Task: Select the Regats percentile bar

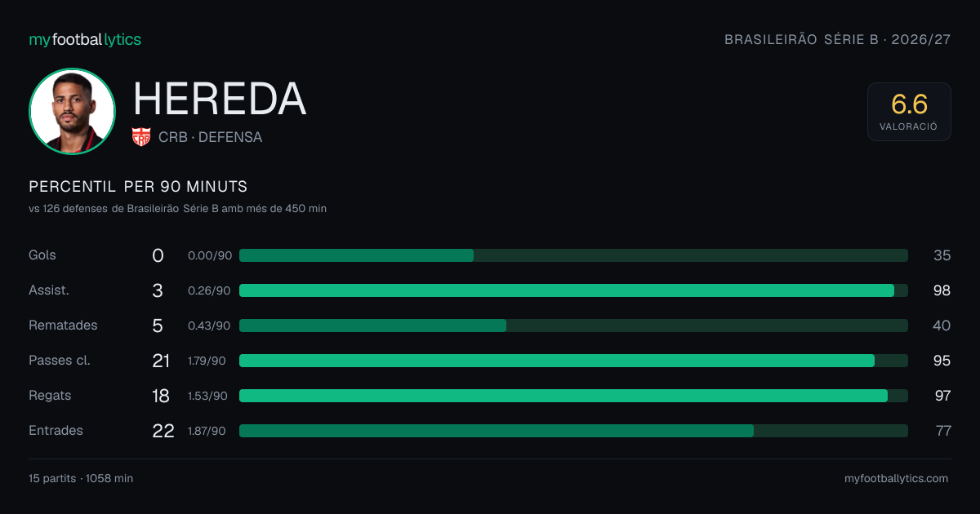Action: [573, 396]
